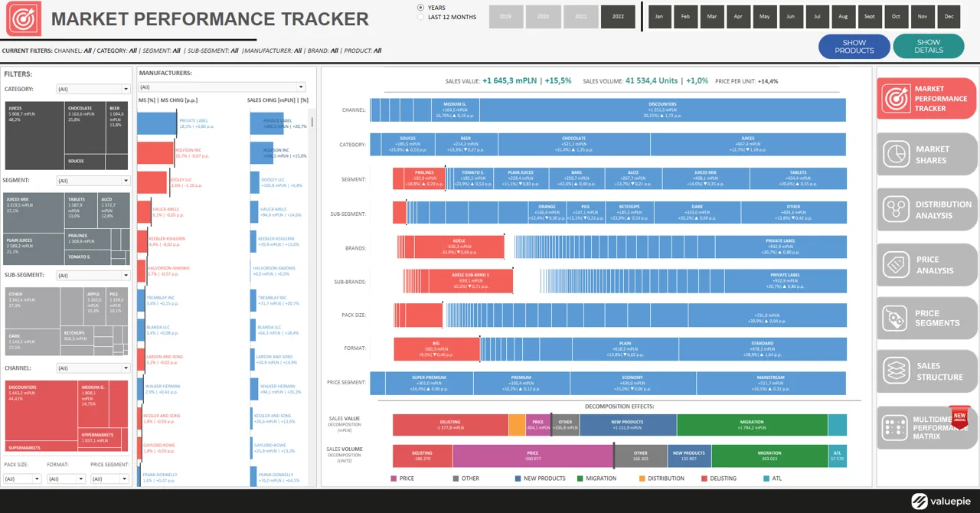
Task: Select the 2021 year tab
Action: (x=580, y=16)
